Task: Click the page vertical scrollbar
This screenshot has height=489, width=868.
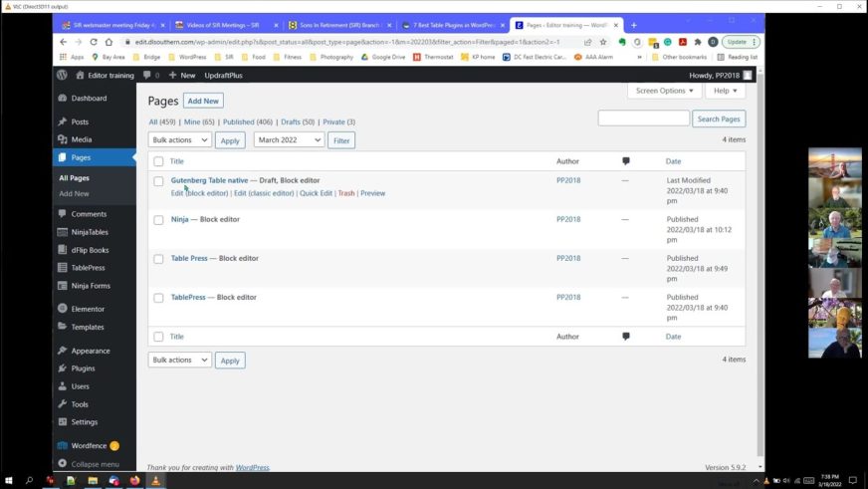Action: 759,266
